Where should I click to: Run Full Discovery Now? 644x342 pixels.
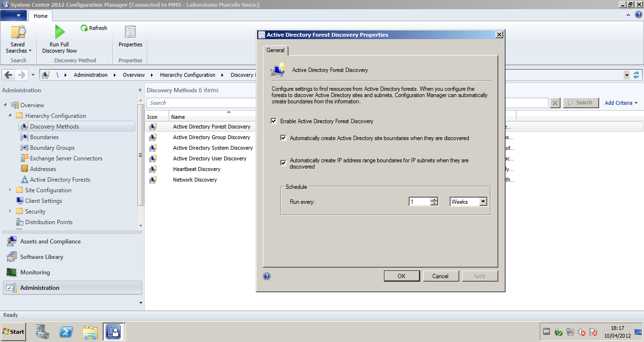tap(59, 39)
